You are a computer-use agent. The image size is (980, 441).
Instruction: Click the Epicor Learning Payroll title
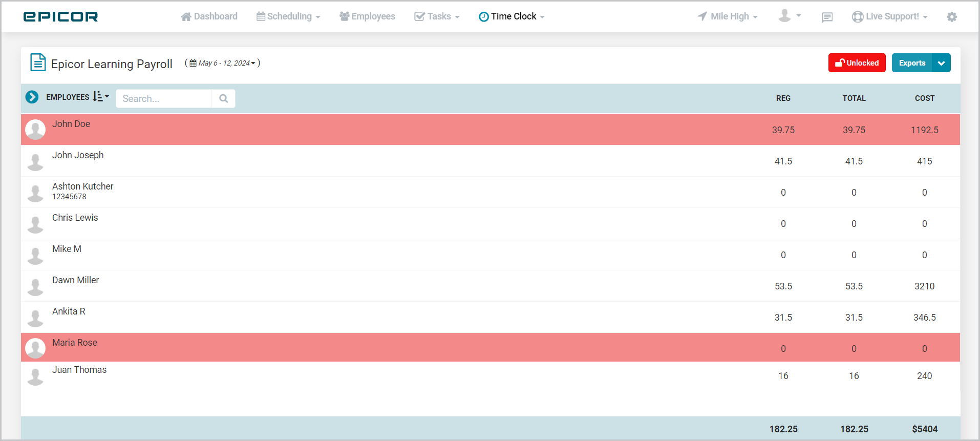click(112, 64)
